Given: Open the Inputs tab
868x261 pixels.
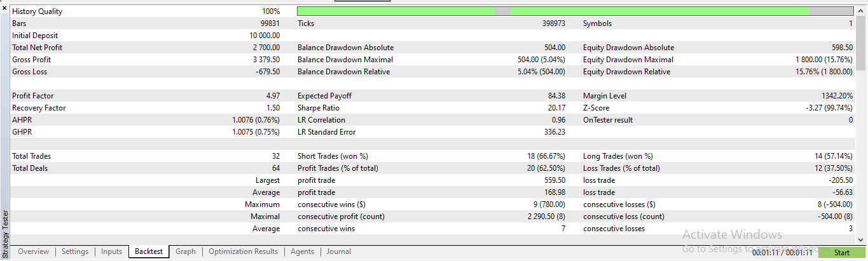Looking at the screenshot, I should tap(111, 251).
